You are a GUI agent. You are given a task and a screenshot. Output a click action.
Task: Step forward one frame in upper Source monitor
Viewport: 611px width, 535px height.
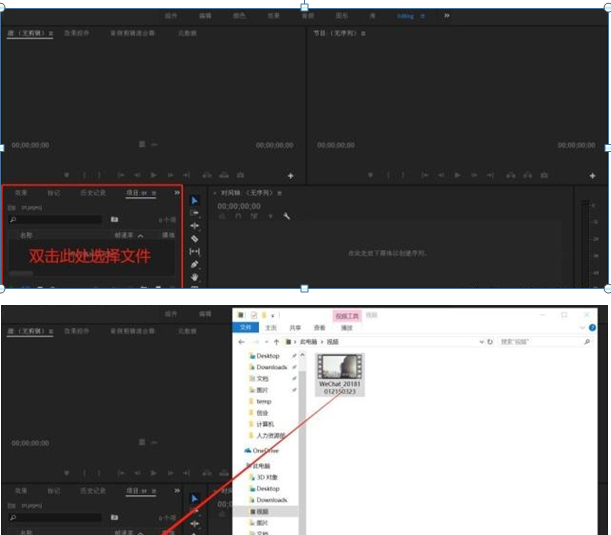coord(170,175)
